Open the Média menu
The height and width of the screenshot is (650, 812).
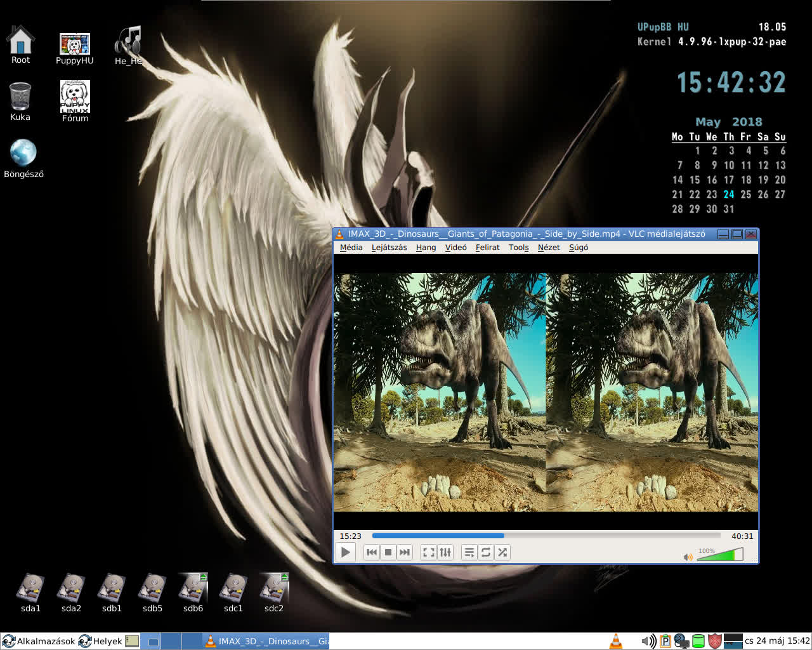tap(351, 248)
